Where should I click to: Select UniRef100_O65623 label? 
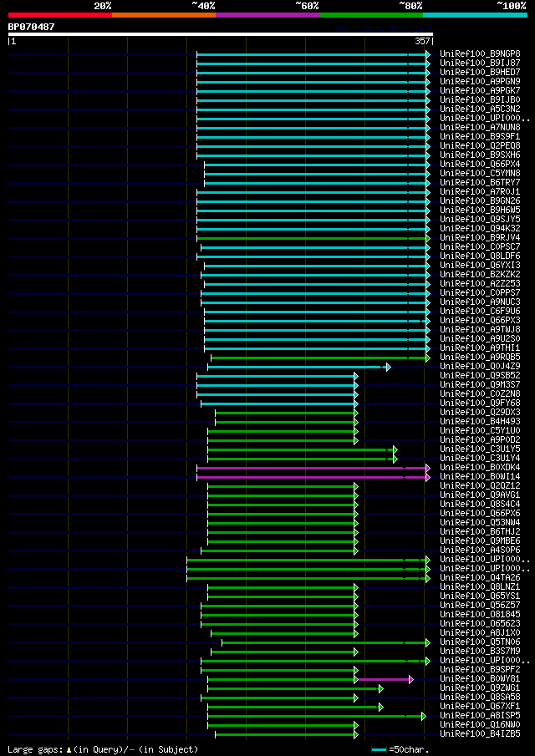coord(480,624)
